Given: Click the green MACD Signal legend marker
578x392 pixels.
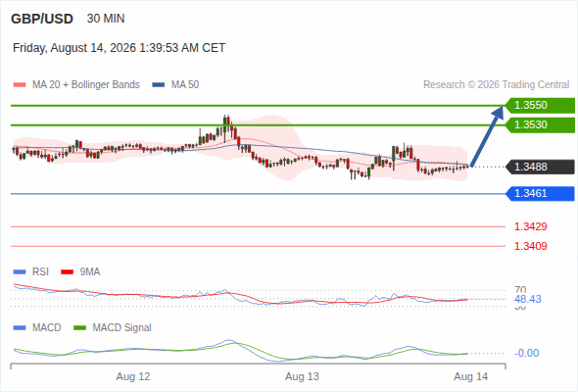Looking at the screenshot, I should [79, 328].
